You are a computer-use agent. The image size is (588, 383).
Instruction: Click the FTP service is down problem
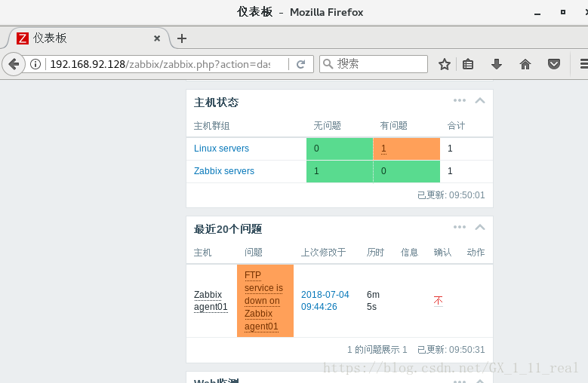pyautogui.click(x=263, y=301)
